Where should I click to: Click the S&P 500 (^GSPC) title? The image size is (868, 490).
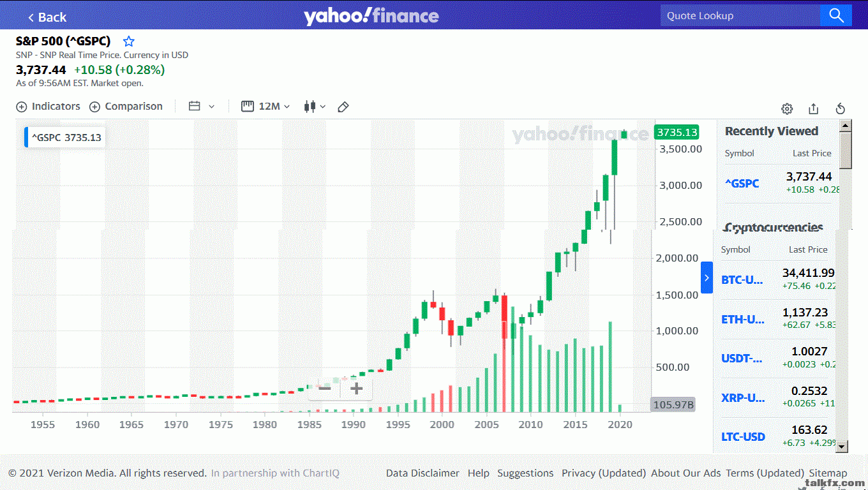(63, 41)
